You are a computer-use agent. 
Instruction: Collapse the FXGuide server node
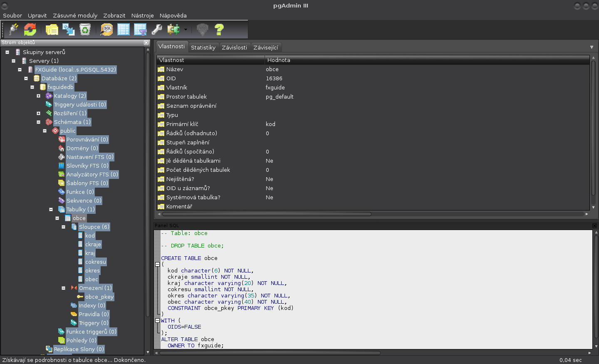tap(20, 69)
